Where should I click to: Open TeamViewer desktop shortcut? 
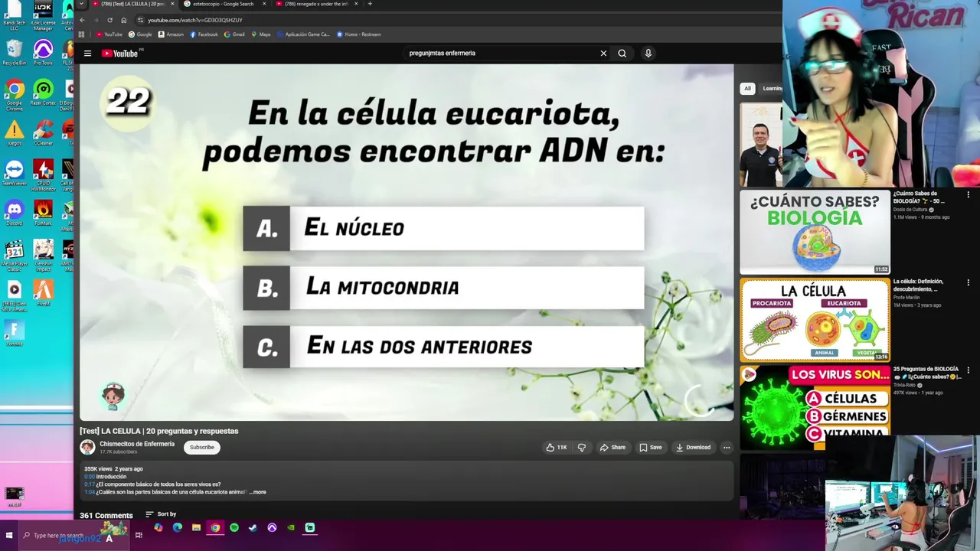pyautogui.click(x=15, y=173)
